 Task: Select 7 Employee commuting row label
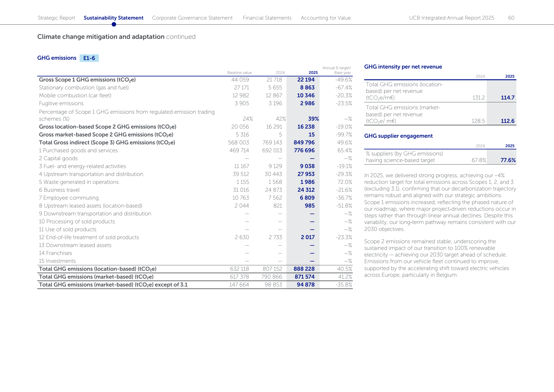(x=69, y=198)
